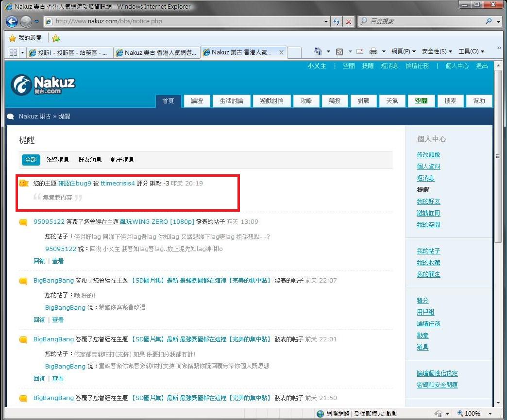This screenshot has height=420, width=507.
Task: Click the add-to-favorites bar star icon
Action: point(56,38)
